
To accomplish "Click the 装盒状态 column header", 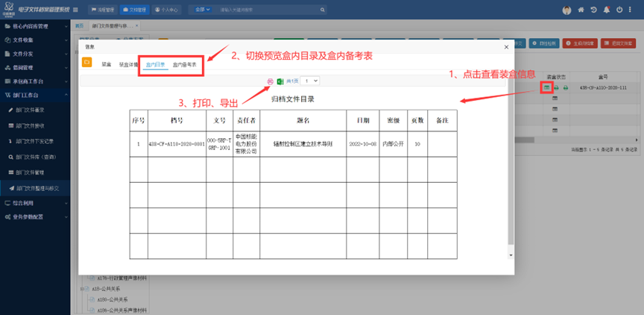I will [x=555, y=77].
